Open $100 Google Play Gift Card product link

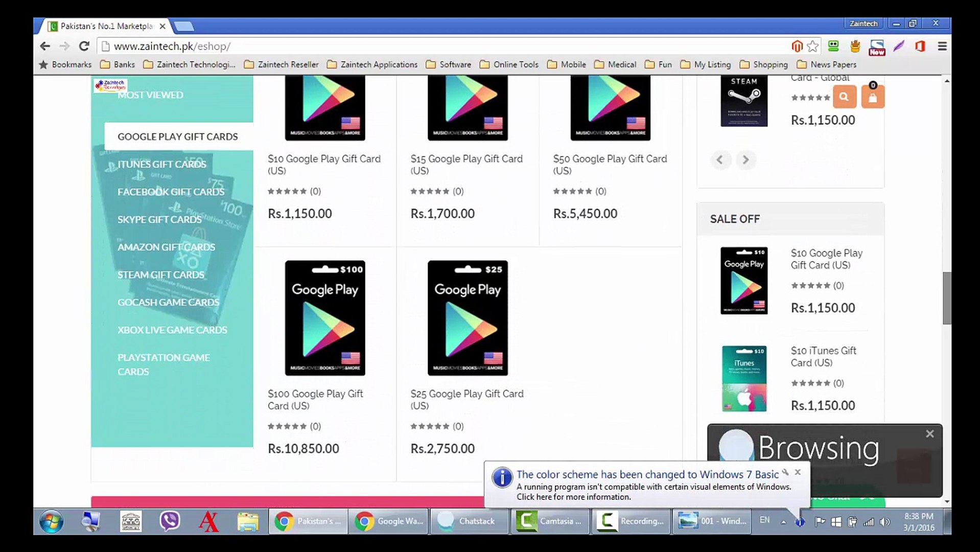point(315,400)
